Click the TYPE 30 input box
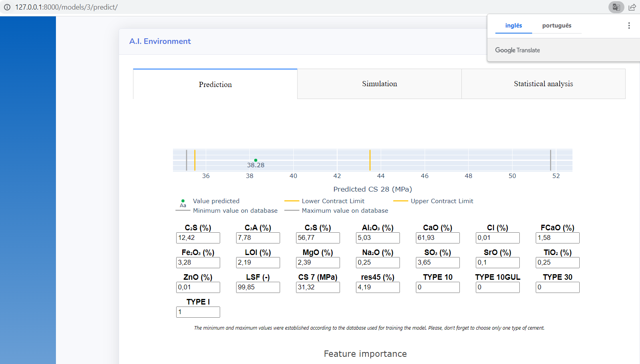The width and height of the screenshot is (640, 364). (x=557, y=287)
